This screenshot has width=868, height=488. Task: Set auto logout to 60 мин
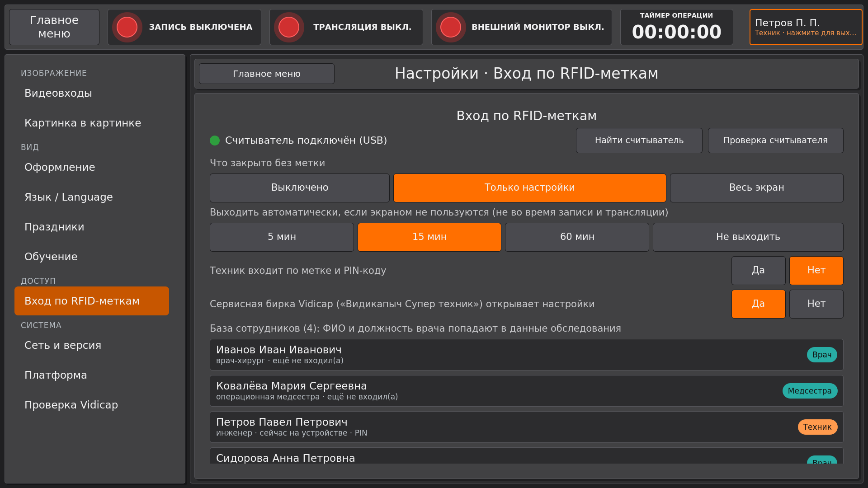[577, 237]
